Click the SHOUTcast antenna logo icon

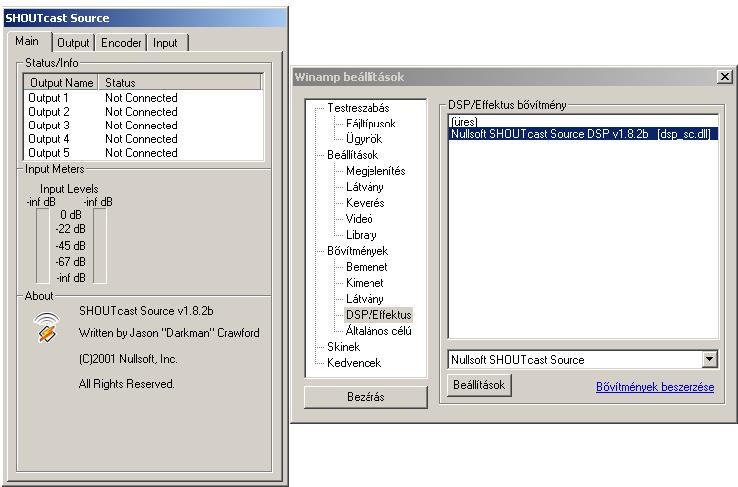[x=46, y=327]
